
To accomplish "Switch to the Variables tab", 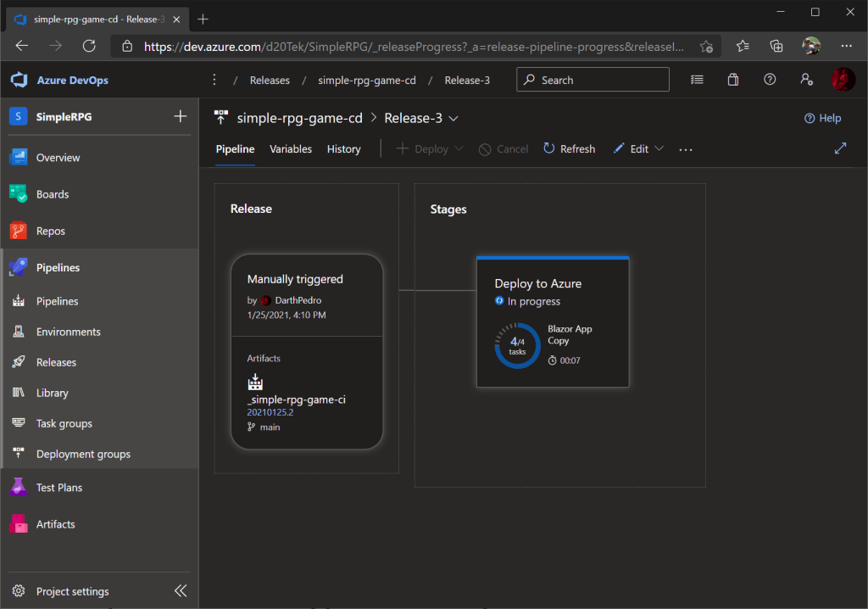I will [x=291, y=149].
